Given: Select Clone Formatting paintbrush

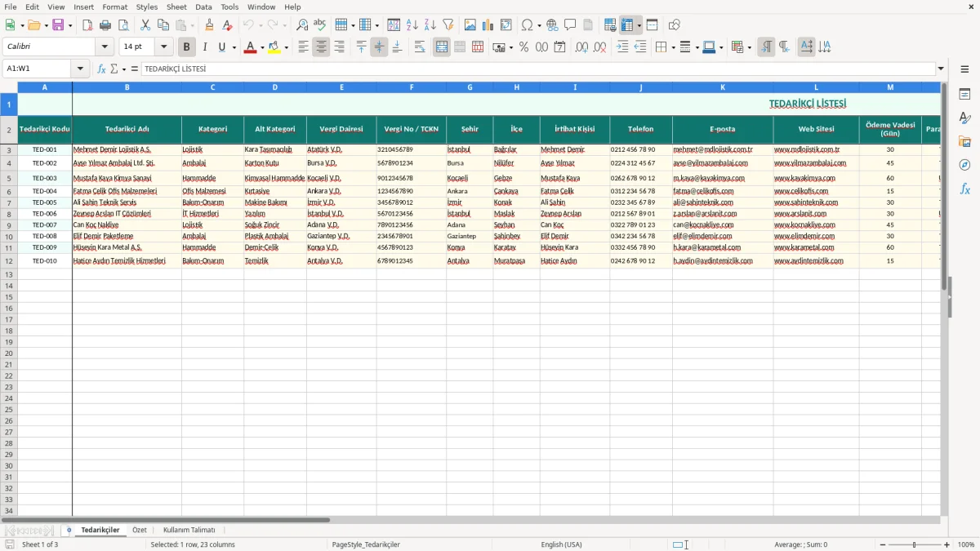Looking at the screenshot, I should point(209,25).
